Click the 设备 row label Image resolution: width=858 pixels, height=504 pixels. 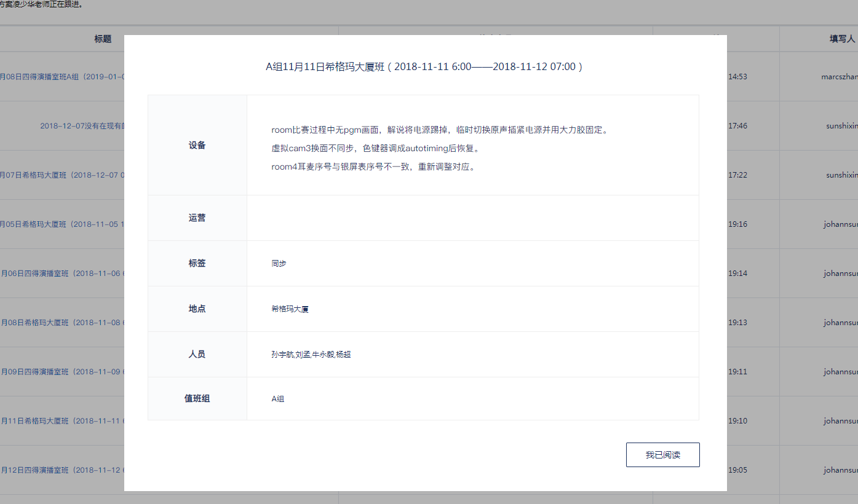197,146
